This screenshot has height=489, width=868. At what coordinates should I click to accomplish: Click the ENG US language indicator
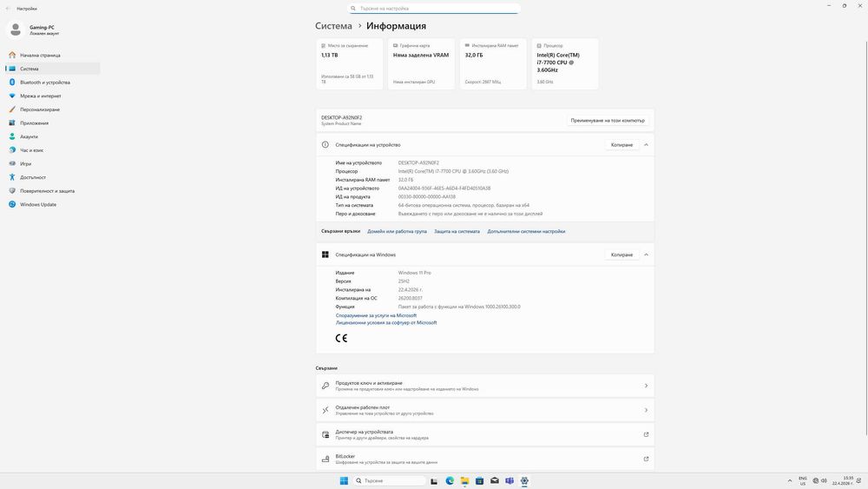(x=803, y=480)
